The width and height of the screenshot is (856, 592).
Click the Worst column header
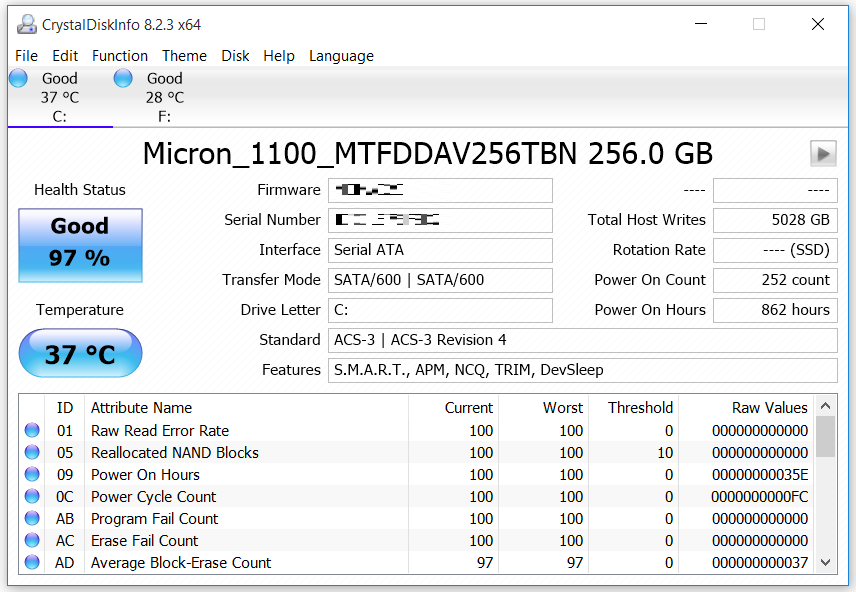(543, 408)
